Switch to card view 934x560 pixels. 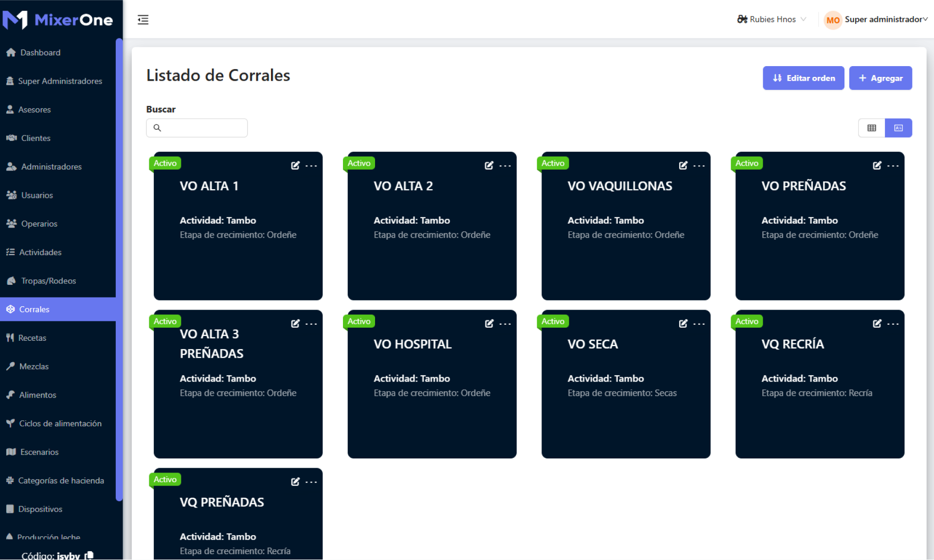pyautogui.click(x=898, y=128)
